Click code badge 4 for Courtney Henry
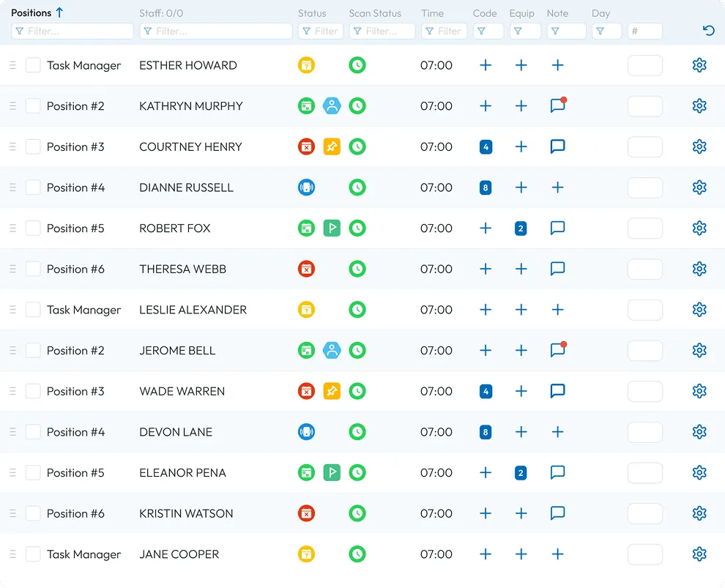The width and height of the screenshot is (725, 588). [485, 147]
